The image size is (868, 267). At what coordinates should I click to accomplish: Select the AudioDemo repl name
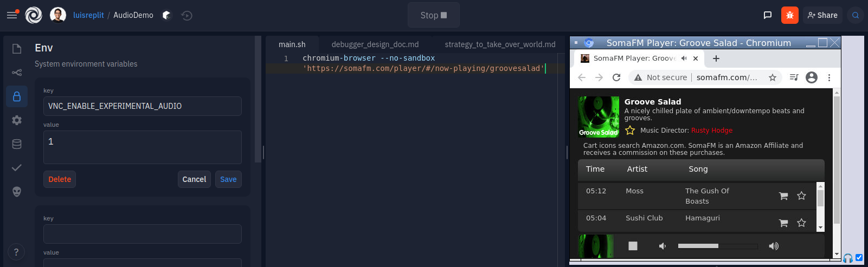click(133, 15)
